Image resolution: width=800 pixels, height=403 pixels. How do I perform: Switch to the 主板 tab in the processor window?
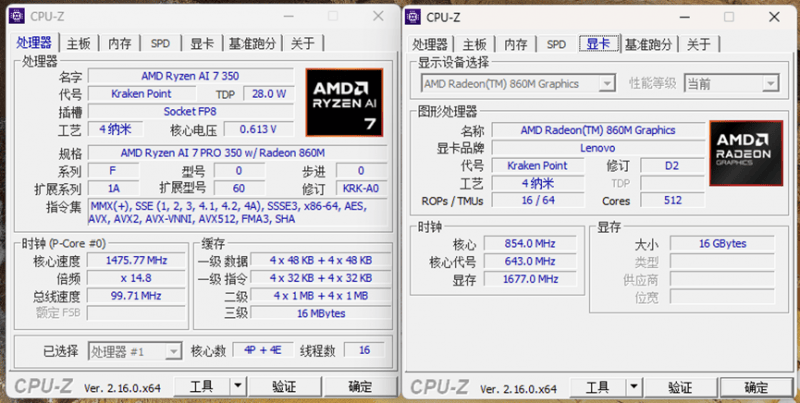pos(80,43)
